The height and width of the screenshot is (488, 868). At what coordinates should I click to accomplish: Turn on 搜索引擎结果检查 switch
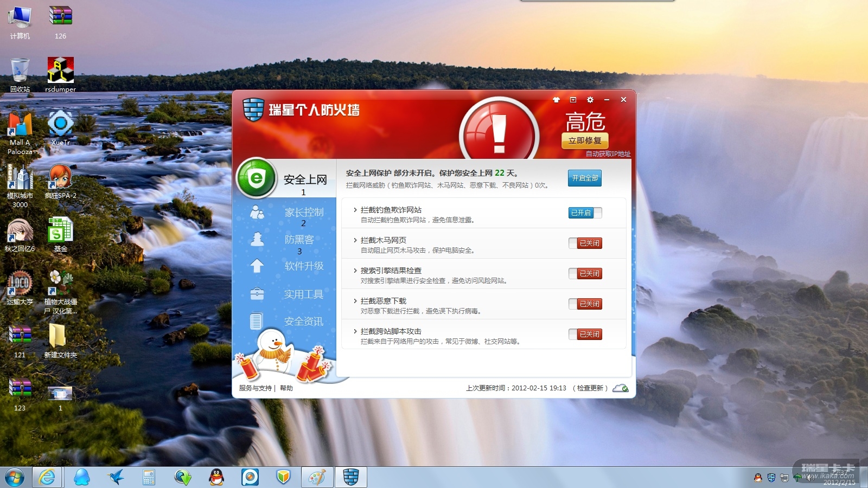(x=585, y=273)
